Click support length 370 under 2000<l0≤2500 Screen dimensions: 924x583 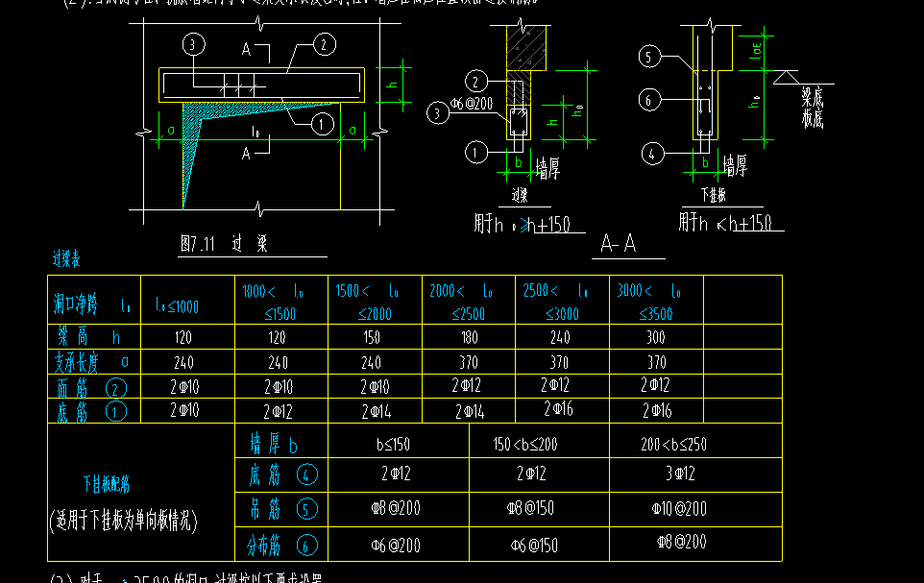tap(469, 362)
